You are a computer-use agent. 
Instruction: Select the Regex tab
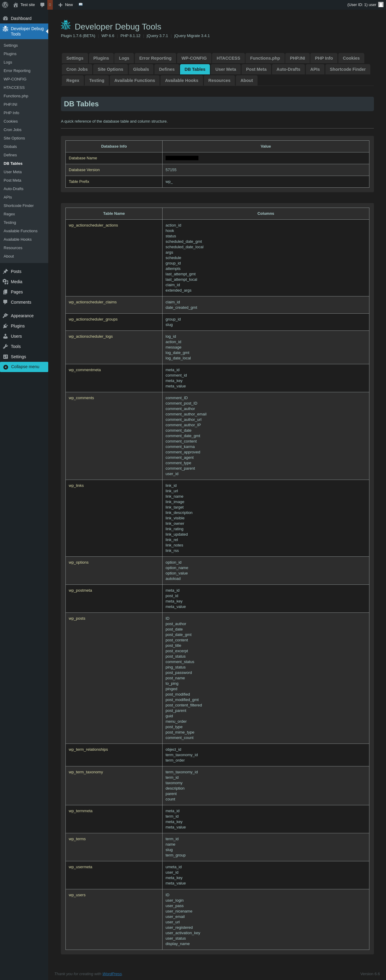point(73,80)
